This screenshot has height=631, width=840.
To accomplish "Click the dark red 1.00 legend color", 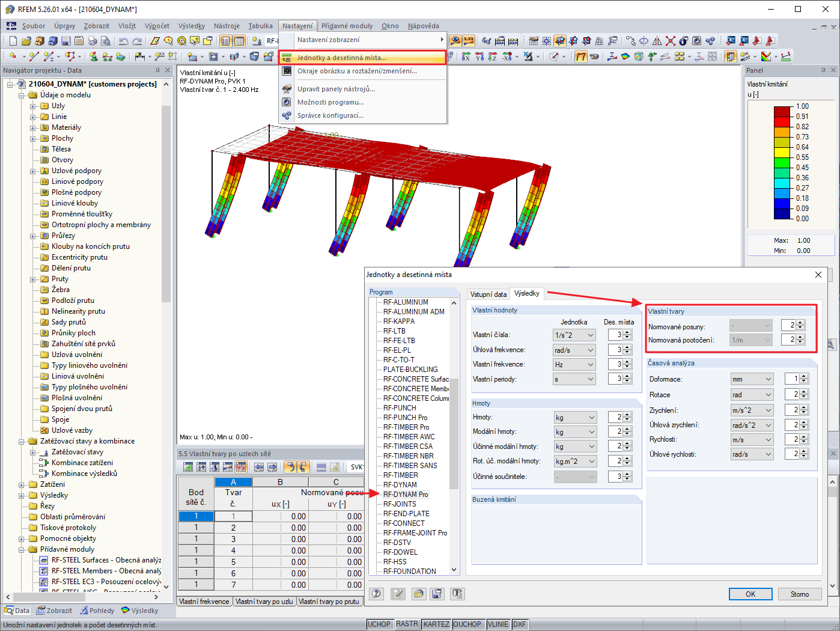I will 782,111.
